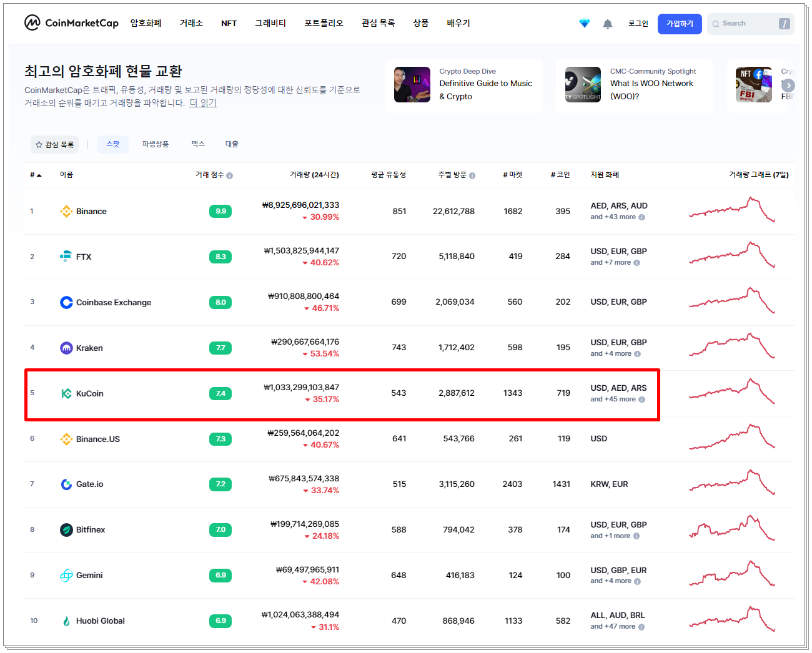Click the Search input field
The image size is (812, 653).
(750, 24)
